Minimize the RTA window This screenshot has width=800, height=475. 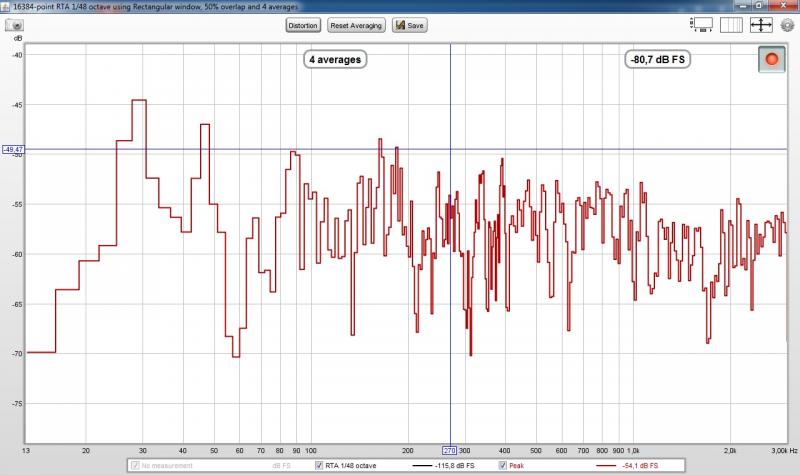pos(742,6)
